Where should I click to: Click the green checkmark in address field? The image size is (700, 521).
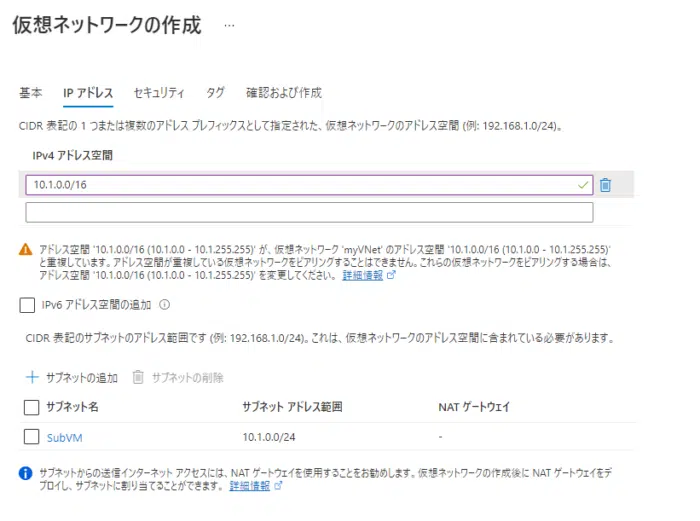pos(584,185)
